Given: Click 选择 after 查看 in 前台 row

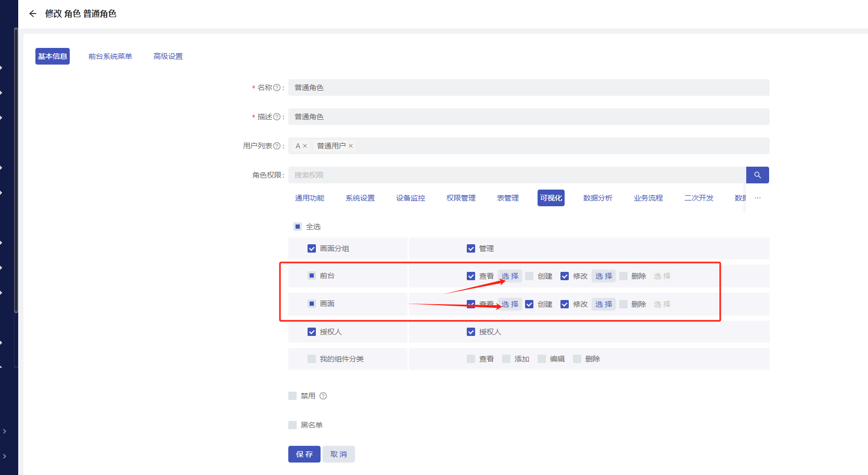Looking at the screenshot, I should [510, 276].
